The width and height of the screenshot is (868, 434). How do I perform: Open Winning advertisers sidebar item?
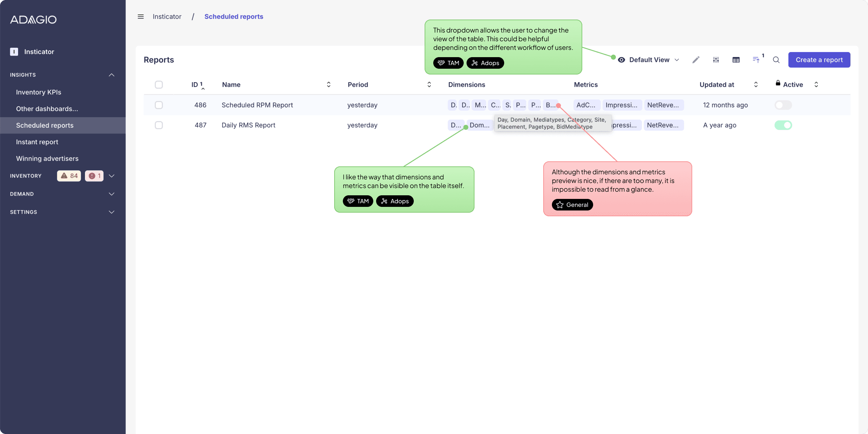[47, 159]
